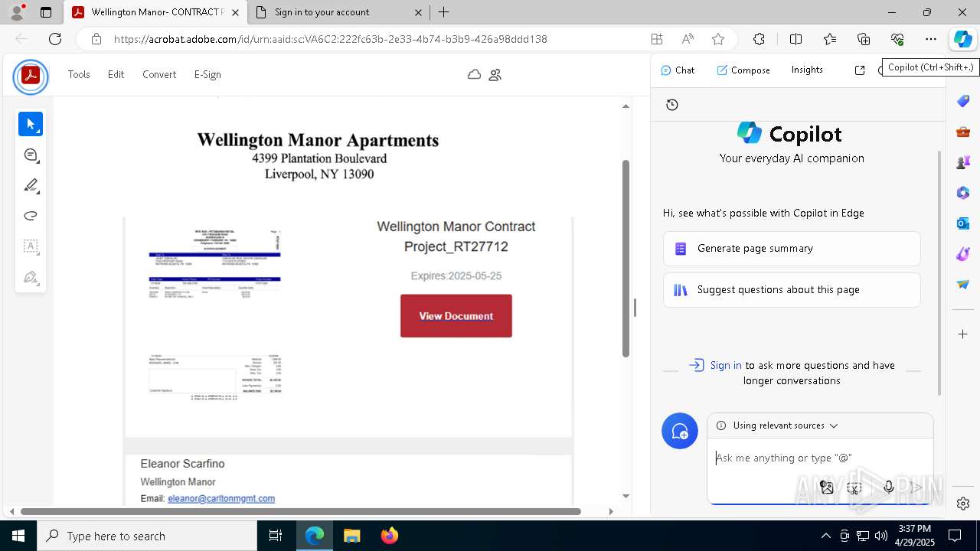
Task: Click the View Document button
Action: coord(456,316)
